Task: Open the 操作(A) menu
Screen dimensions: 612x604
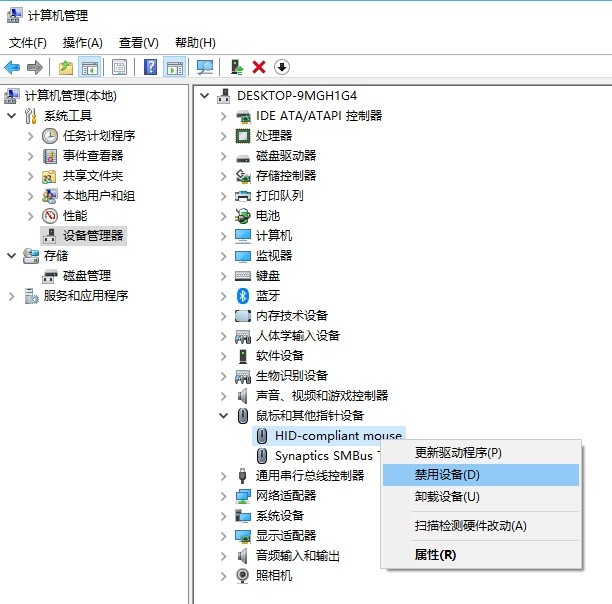Action: tap(83, 43)
